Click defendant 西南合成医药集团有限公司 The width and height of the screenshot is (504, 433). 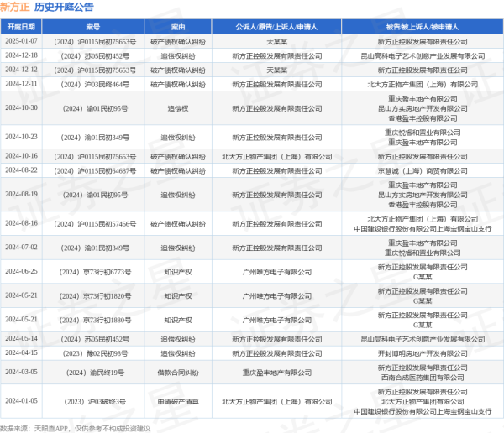click(423, 378)
